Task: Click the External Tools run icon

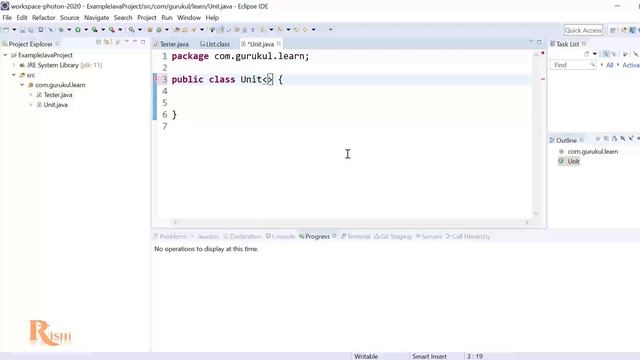Action: (111, 30)
